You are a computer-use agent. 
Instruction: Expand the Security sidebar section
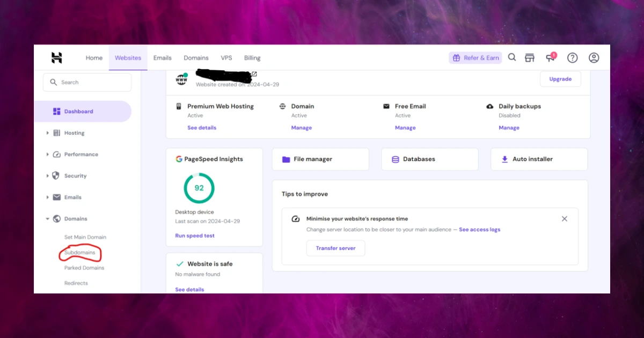[x=75, y=176]
